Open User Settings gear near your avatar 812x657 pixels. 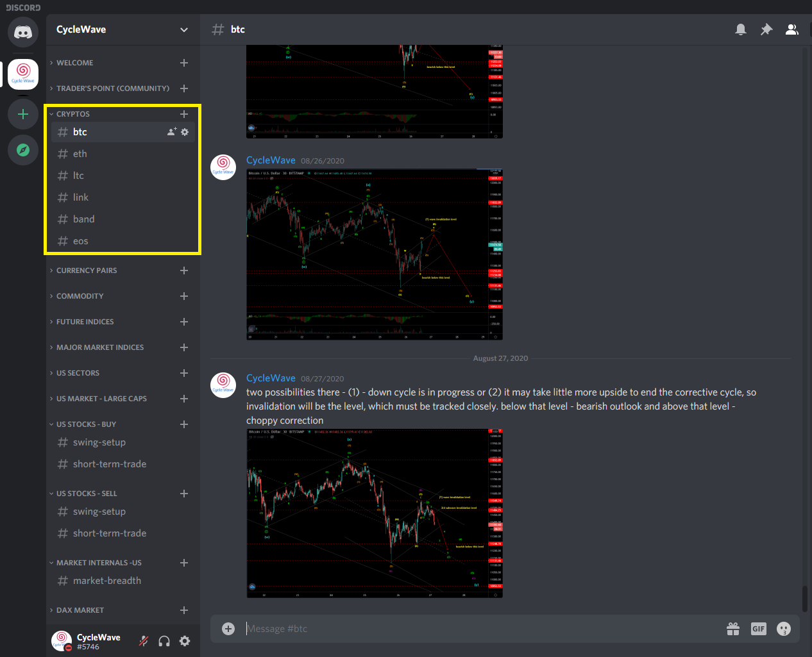(185, 640)
